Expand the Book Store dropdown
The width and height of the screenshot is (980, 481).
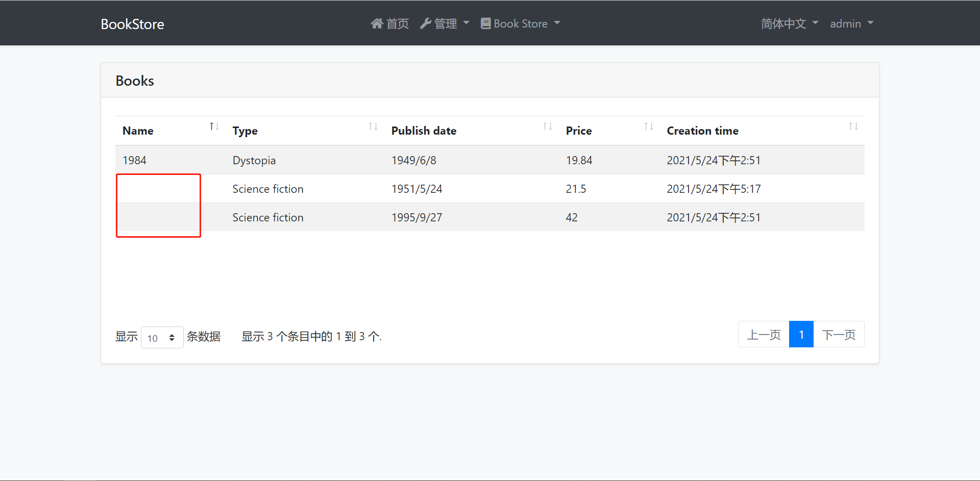(x=520, y=23)
